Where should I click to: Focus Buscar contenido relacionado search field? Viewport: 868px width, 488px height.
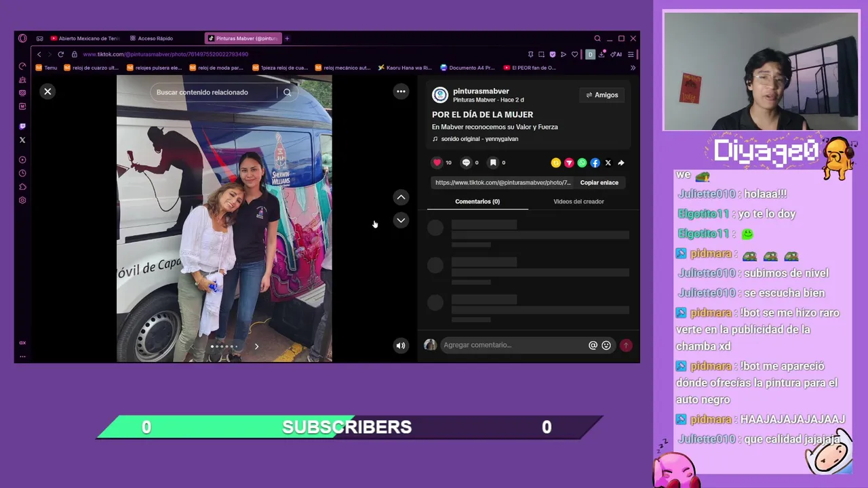coord(216,92)
